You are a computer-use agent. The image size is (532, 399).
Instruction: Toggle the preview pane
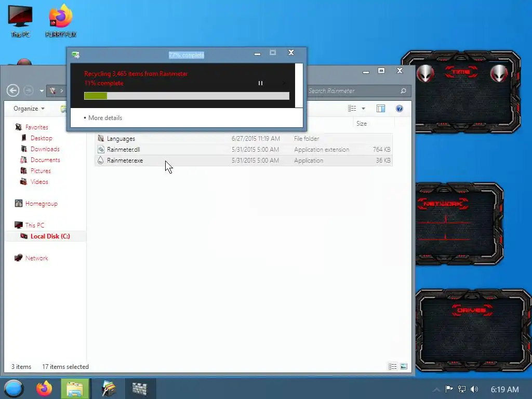381,109
